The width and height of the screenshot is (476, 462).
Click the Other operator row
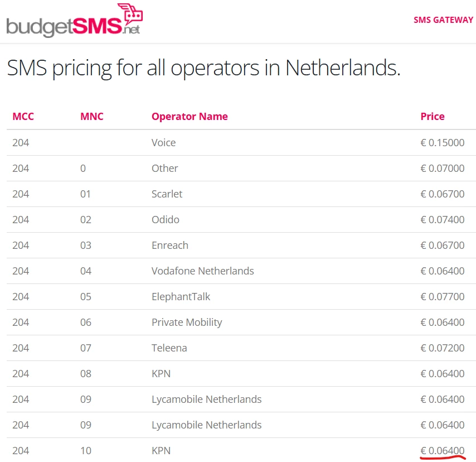[x=241, y=168]
